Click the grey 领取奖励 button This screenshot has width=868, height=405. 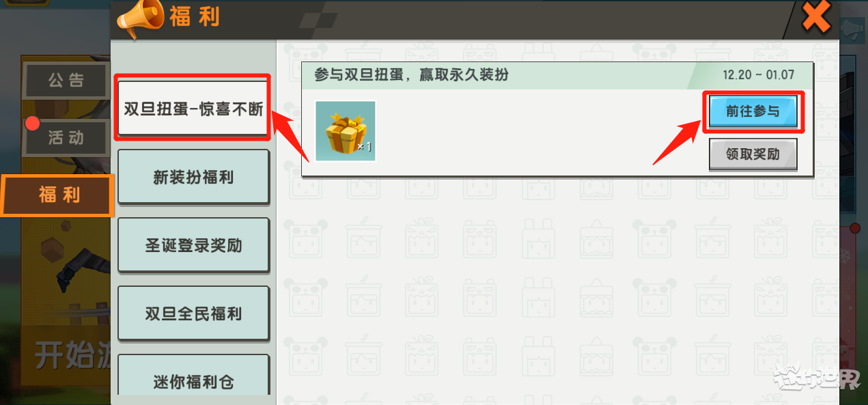pyautogui.click(x=753, y=154)
